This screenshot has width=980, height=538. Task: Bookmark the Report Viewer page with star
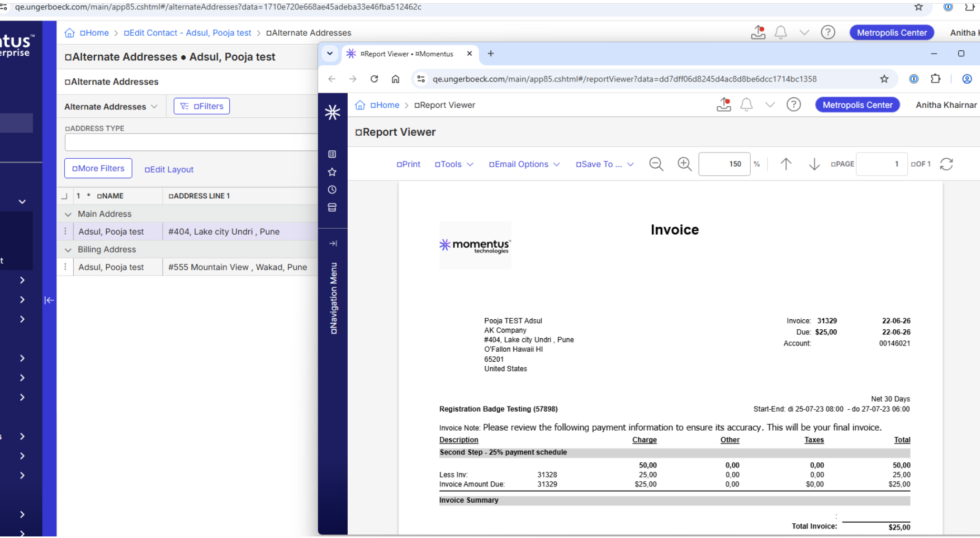[x=884, y=79]
